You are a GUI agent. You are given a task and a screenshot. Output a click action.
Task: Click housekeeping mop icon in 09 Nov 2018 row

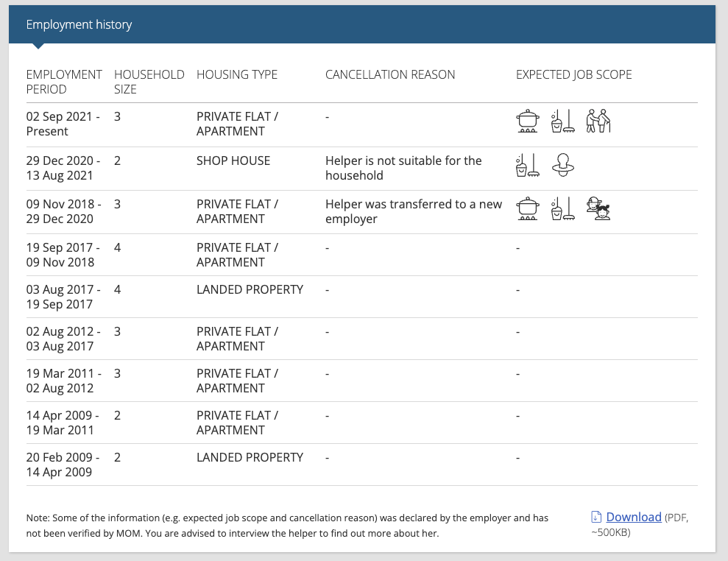[x=562, y=208]
